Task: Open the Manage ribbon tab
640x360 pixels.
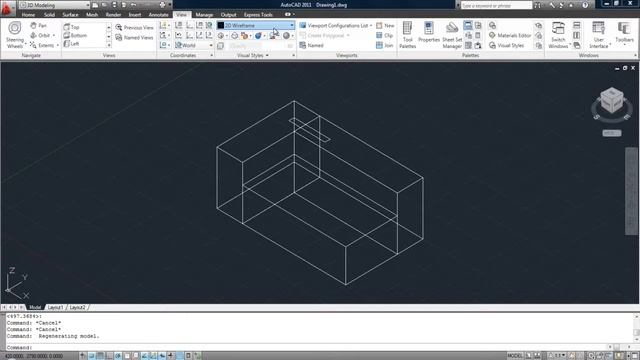Action: pos(204,14)
